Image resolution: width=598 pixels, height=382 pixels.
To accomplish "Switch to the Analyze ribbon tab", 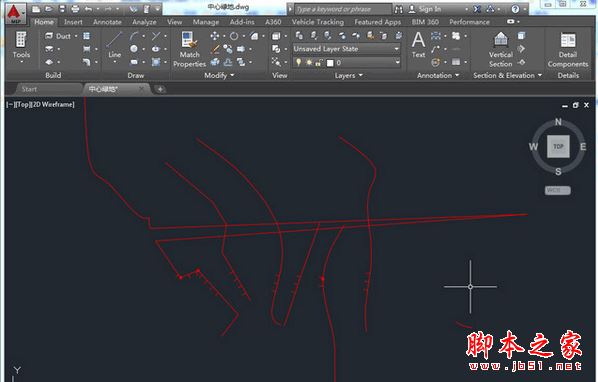I will pos(144,22).
